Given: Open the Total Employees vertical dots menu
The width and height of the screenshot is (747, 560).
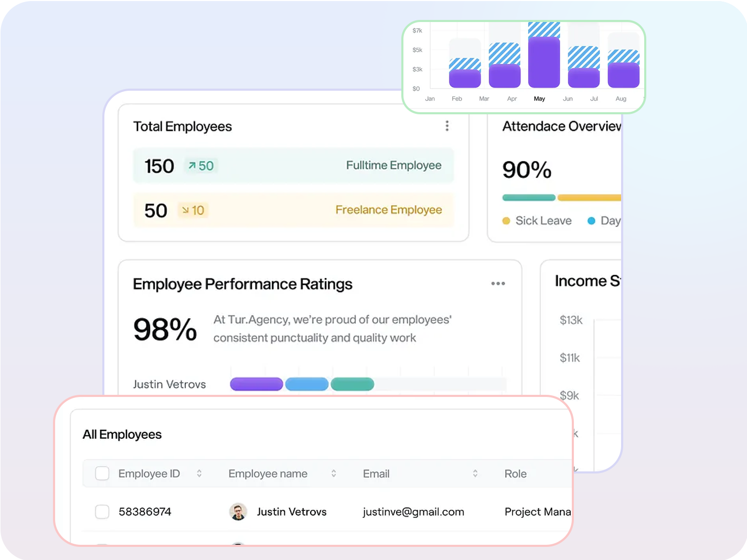Looking at the screenshot, I should 447,126.
